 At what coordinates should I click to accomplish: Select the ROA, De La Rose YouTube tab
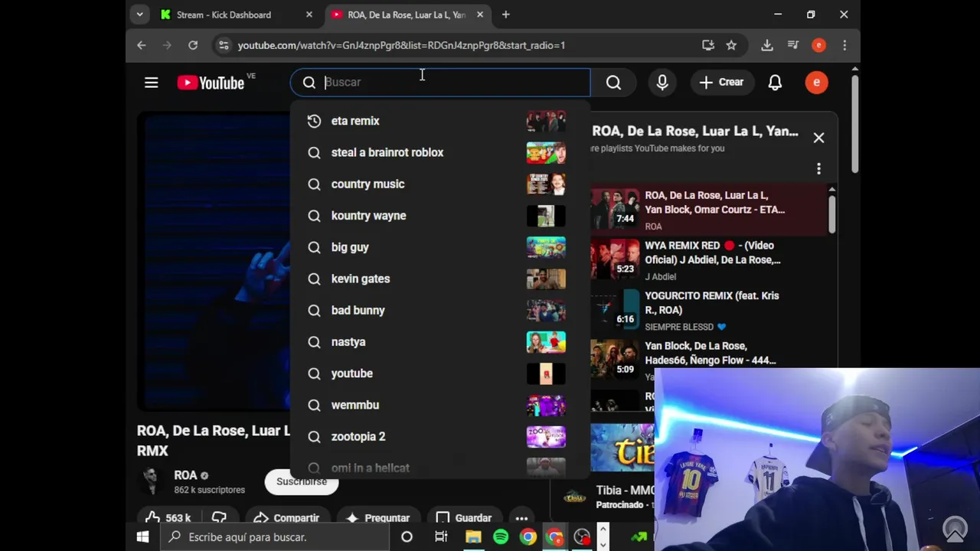(x=406, y=15)
